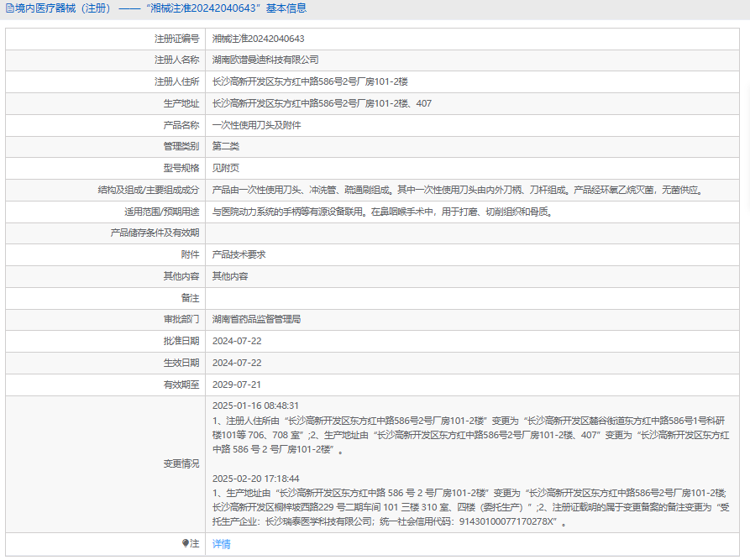
Task: Click the 备注 label
Action: [190, 298]
